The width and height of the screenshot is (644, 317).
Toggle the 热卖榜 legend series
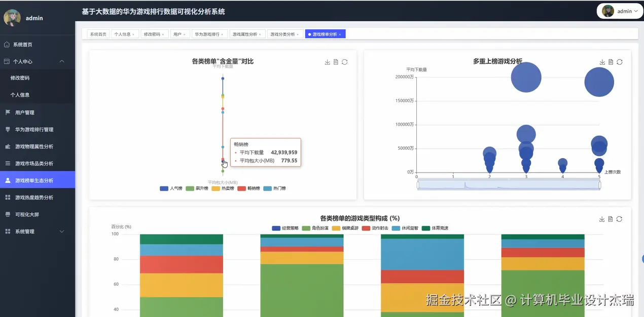point(223,188)
